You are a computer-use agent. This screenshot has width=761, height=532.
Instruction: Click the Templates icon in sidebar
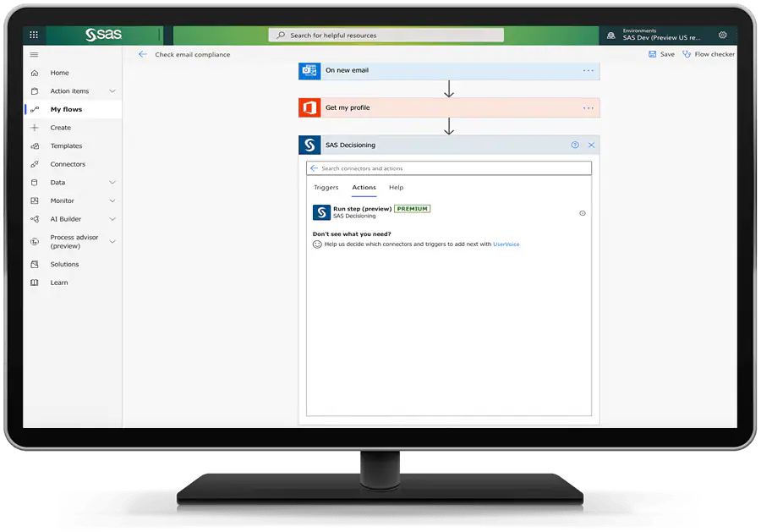tap(35, 146)
